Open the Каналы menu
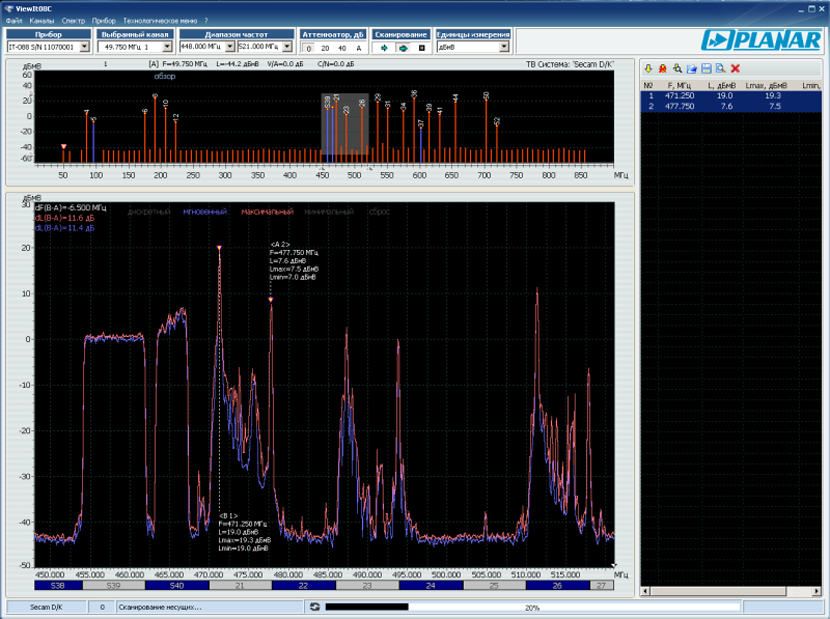 [x=42, y=20]
